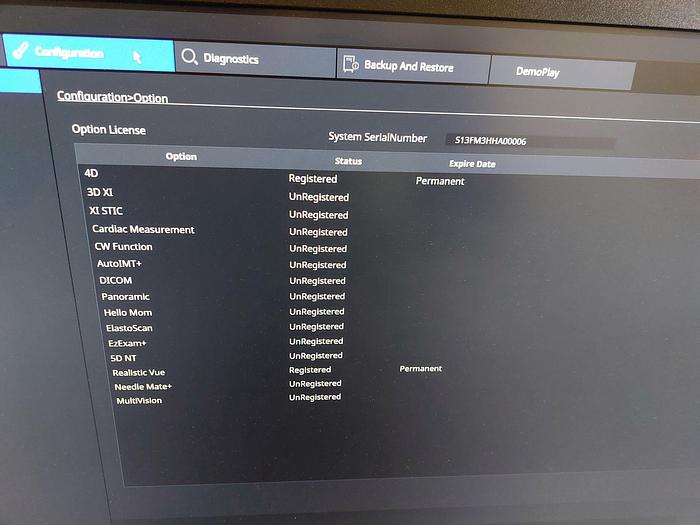
Task: Pick the Panoramic option row
Action: 126,297
